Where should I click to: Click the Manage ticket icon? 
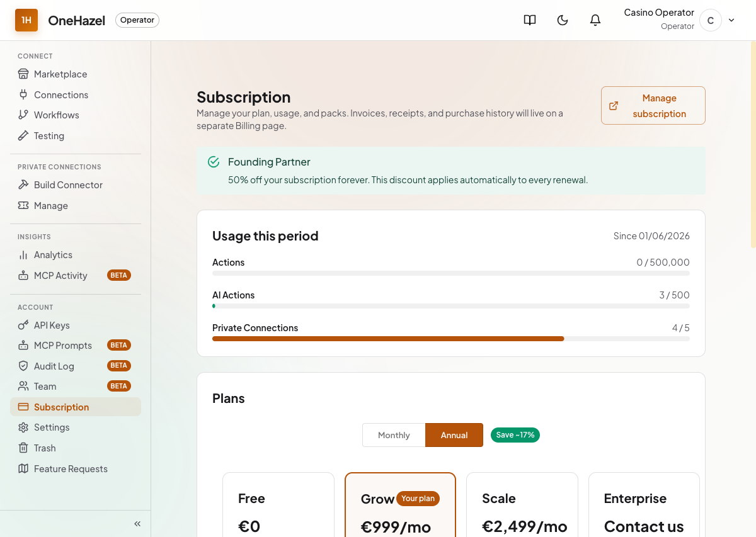click(x=23, y=206)
